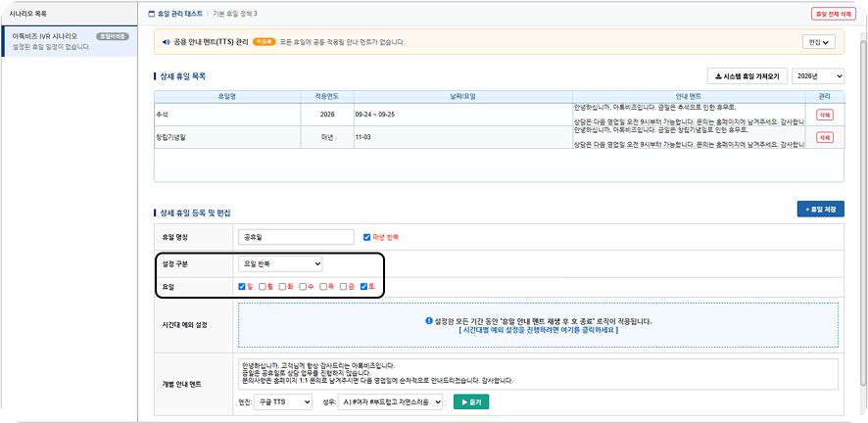Toggle the 매년 반복 checkbox
This screenshot has width=868, height=423.
[x=366, y=237]
